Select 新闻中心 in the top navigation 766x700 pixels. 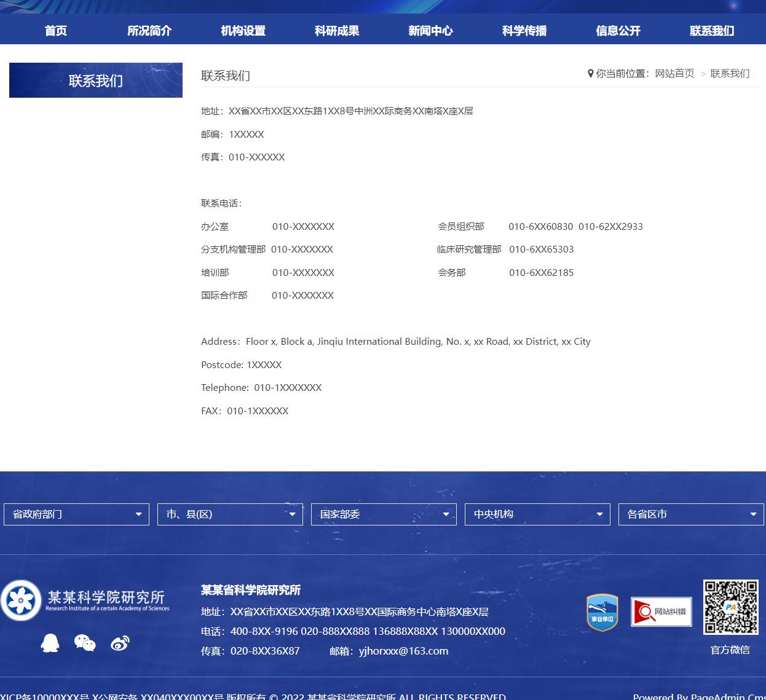430,31
